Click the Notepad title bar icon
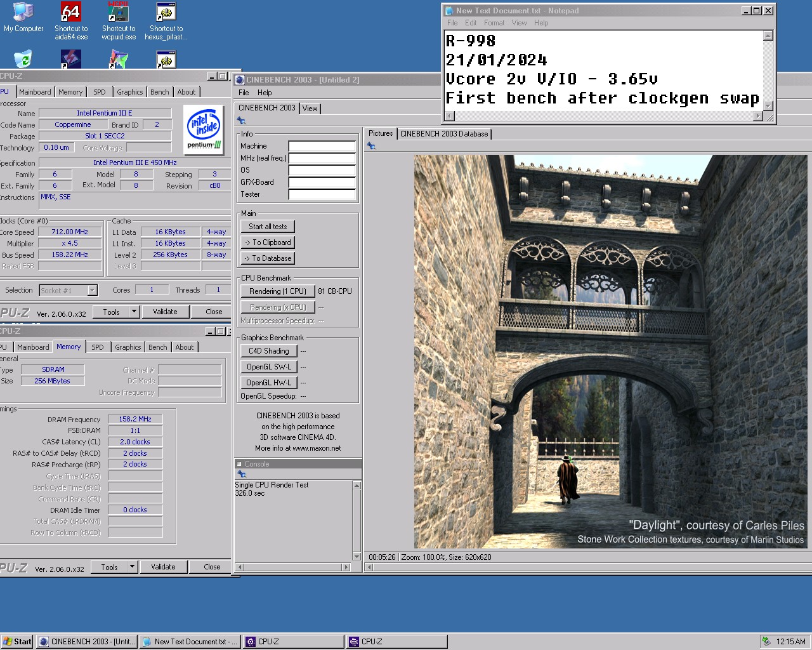This screenshot has height=650, width=812. tap(449, 10)
